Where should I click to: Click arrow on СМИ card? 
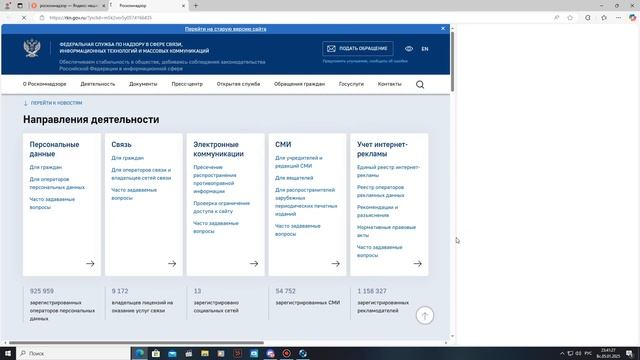click(x=336, y=264)
